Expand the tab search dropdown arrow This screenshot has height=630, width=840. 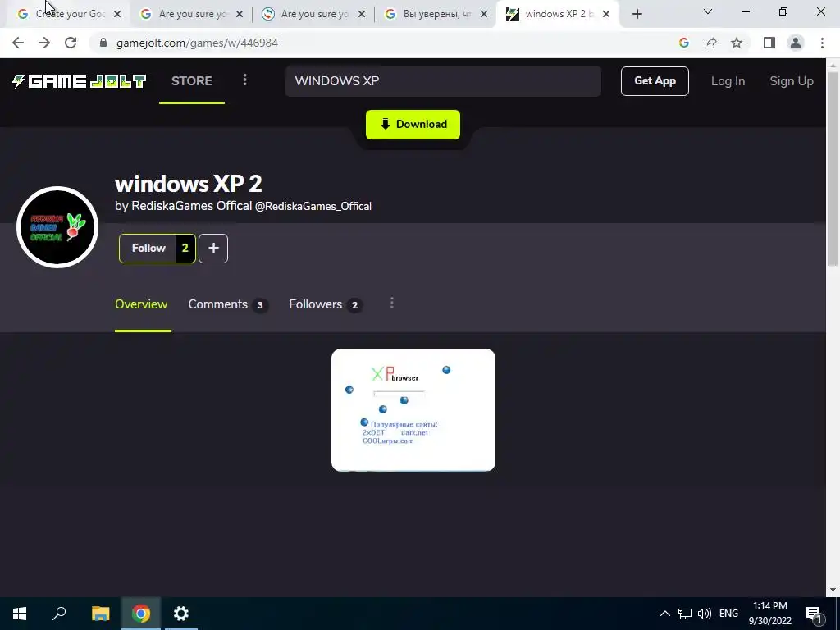tap(708, 11)
